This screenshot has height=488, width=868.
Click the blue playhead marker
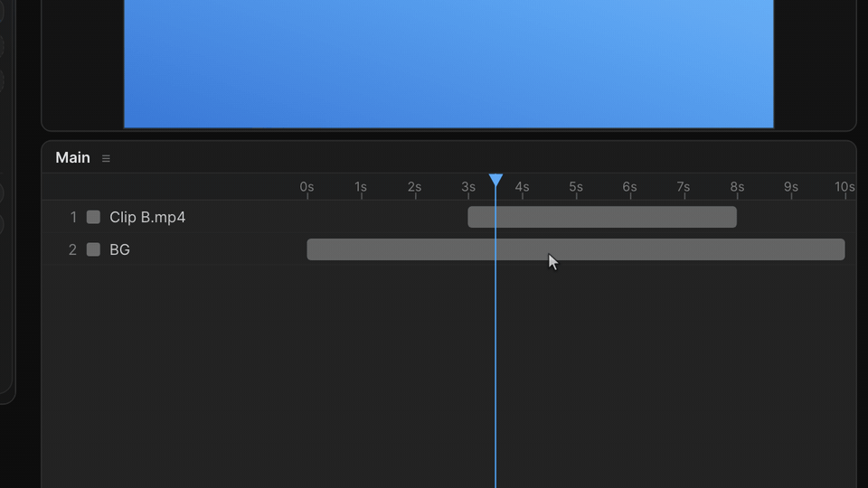click(496, 180)
